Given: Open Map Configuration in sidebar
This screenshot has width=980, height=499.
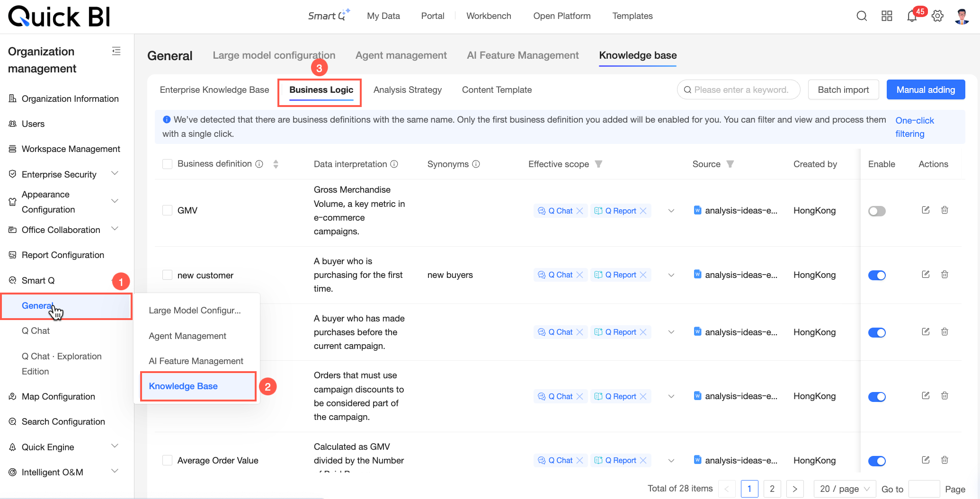Looking at the screenshot, I should (x=58, y=397).
